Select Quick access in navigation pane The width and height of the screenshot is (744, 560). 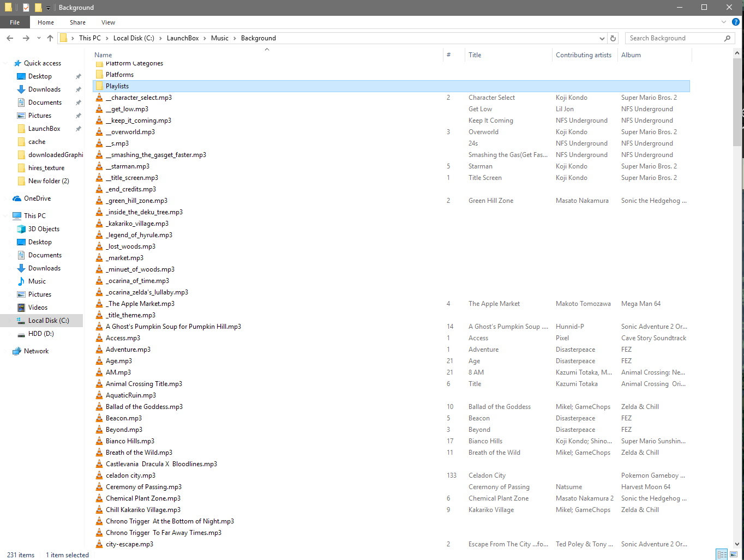(x=42, y=63)
